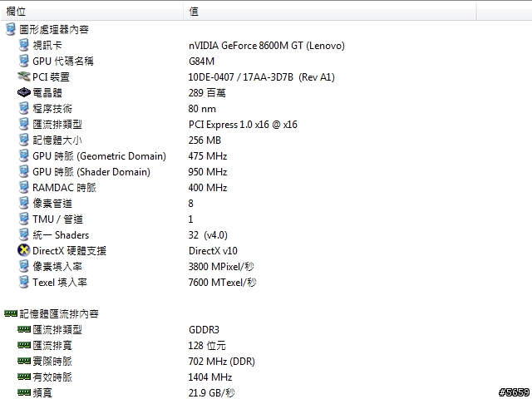The image size is (532, 399).
Task: Select the 256 MB value
Action: tap(204, 140)
